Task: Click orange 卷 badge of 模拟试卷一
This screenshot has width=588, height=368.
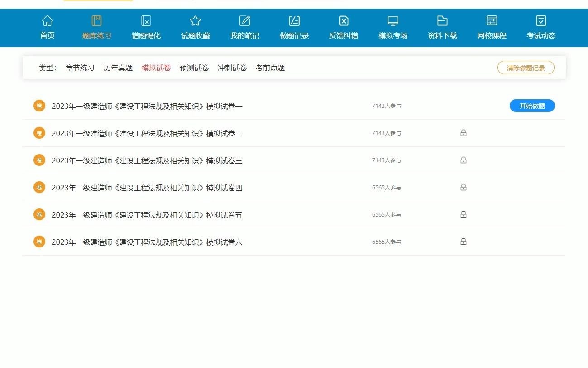Action: click(x=39, y=106)
